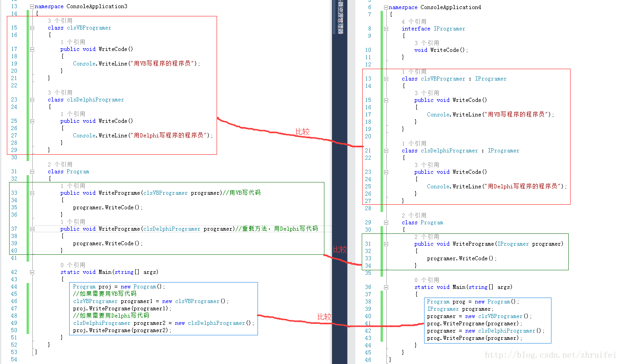Collapse interface IProgramer at right line 8

pos(386,29)
